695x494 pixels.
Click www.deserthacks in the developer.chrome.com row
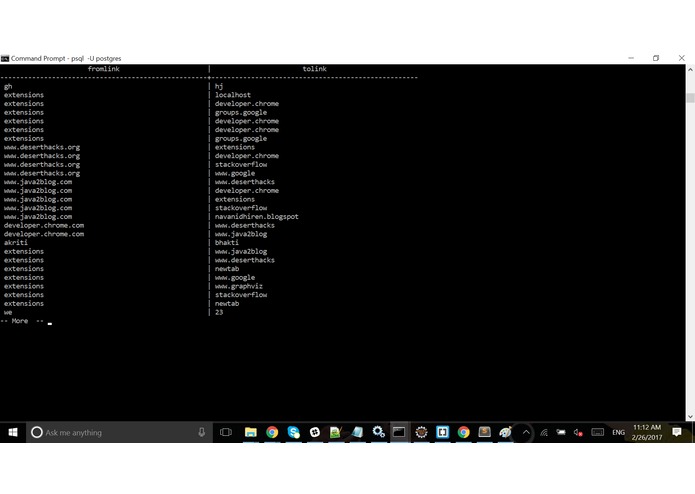point(245,225)
